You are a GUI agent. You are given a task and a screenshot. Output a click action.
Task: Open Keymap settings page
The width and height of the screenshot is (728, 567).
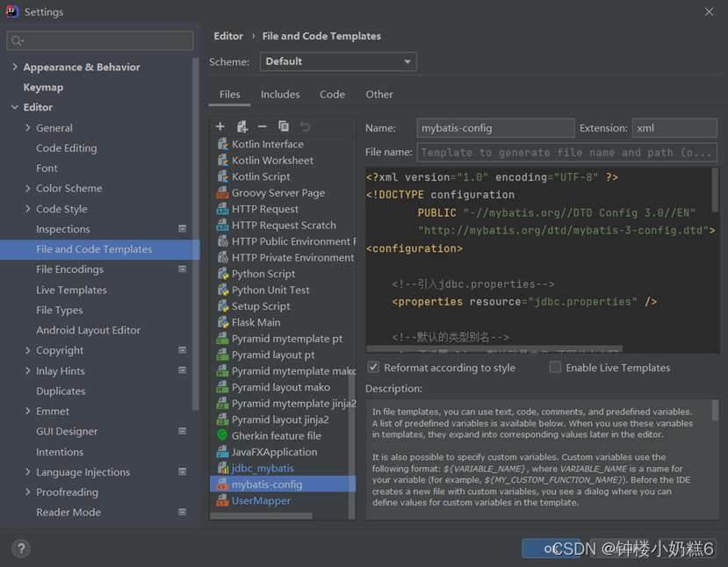[x=43, y=87]
